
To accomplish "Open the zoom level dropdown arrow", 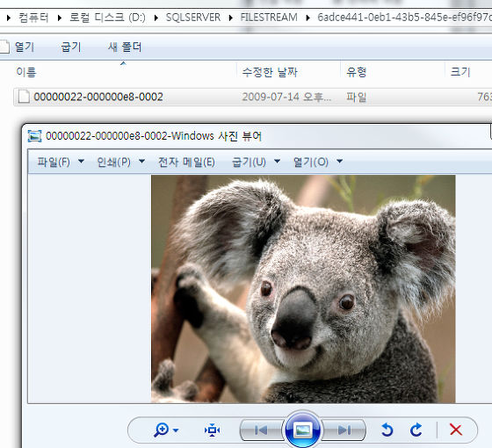I will 176,430.
